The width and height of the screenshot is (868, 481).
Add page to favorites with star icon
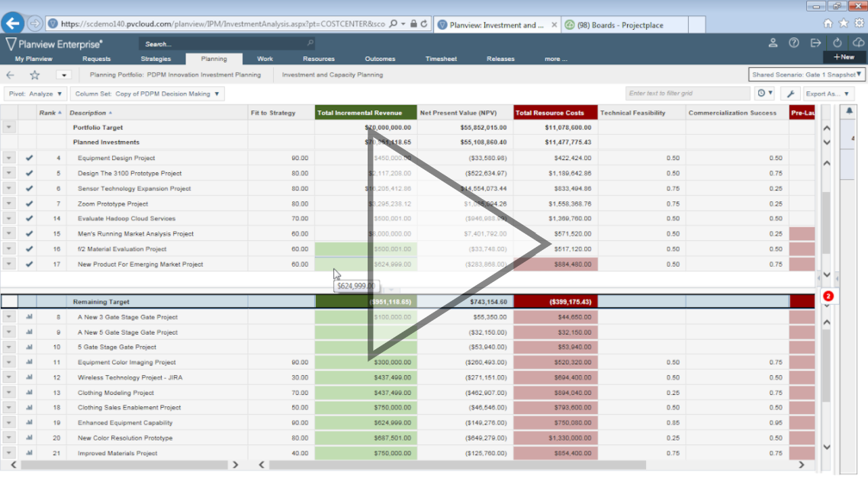pyautogui.click(x=34, y=75)
